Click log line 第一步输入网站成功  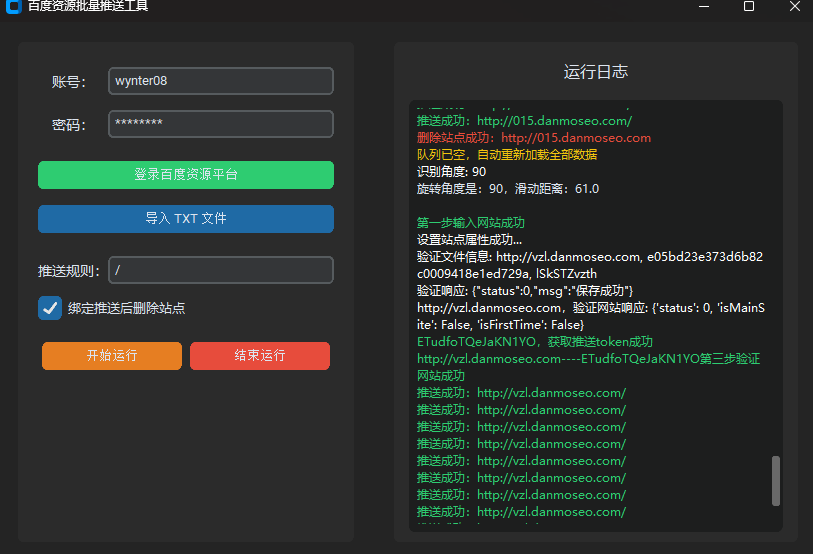coord(470,223)
